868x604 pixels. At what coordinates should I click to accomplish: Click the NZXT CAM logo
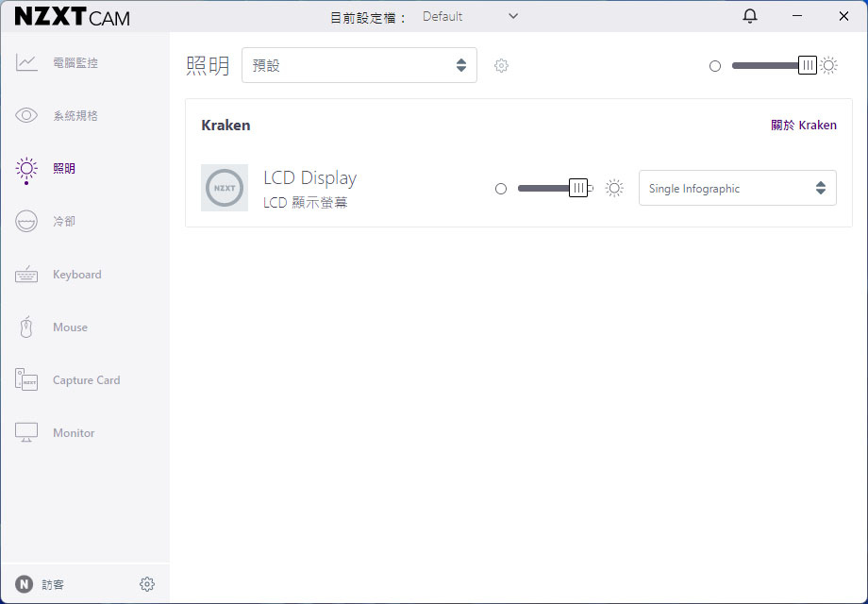72,17
